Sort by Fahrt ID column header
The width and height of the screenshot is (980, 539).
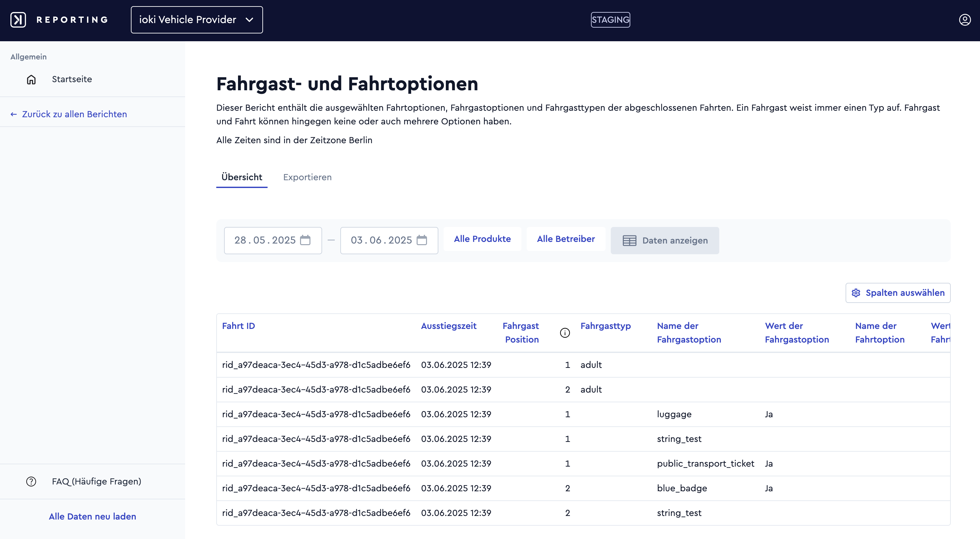(x=239, y=326)
